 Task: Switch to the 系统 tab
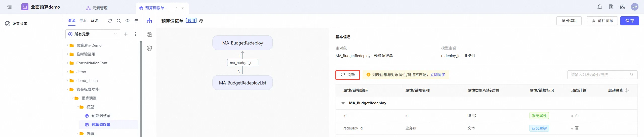(x=94, y=21)
